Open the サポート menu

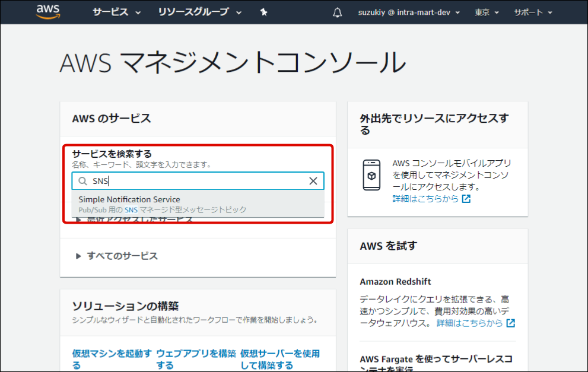tap(532, 12)
